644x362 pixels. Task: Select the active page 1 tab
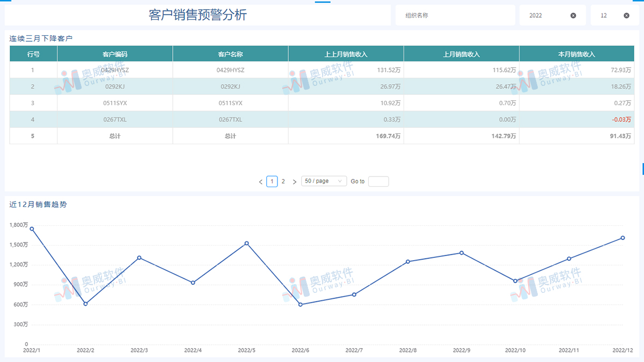[272, 181]
